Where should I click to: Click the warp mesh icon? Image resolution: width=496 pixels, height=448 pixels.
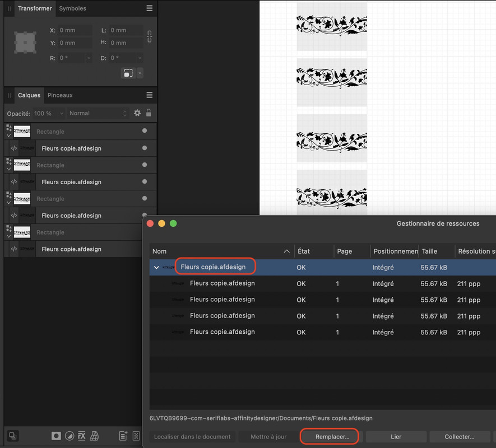tap(94, 436)
